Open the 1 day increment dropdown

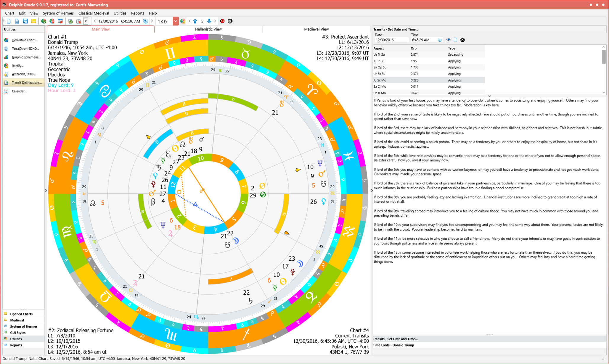point(176,21)
